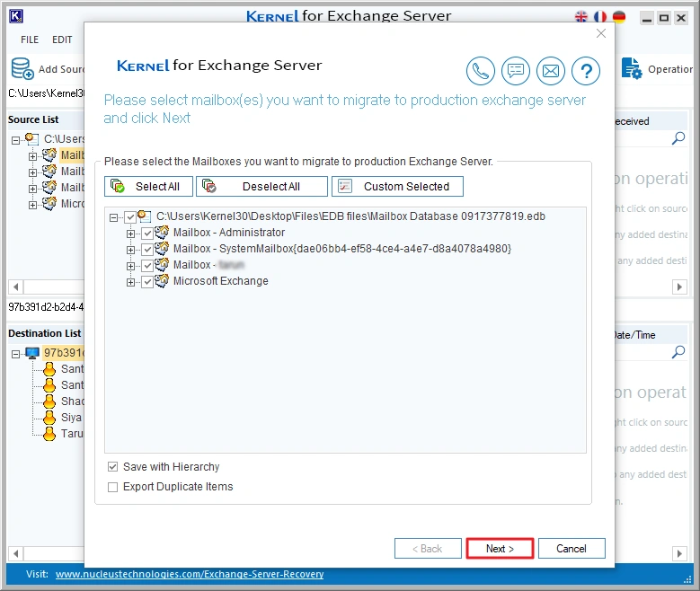The image size is (700, 591).
Task: Click the search magnifier near Date/Time column
Action: click(678, 352)
